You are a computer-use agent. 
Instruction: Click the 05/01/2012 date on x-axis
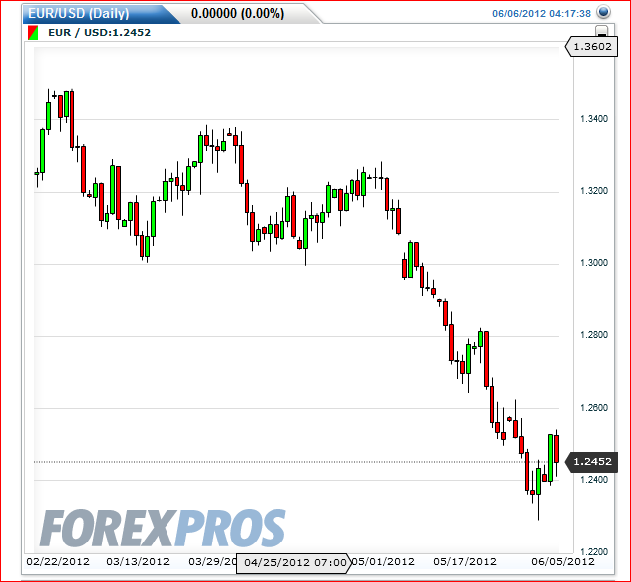[x=383, y=561]
